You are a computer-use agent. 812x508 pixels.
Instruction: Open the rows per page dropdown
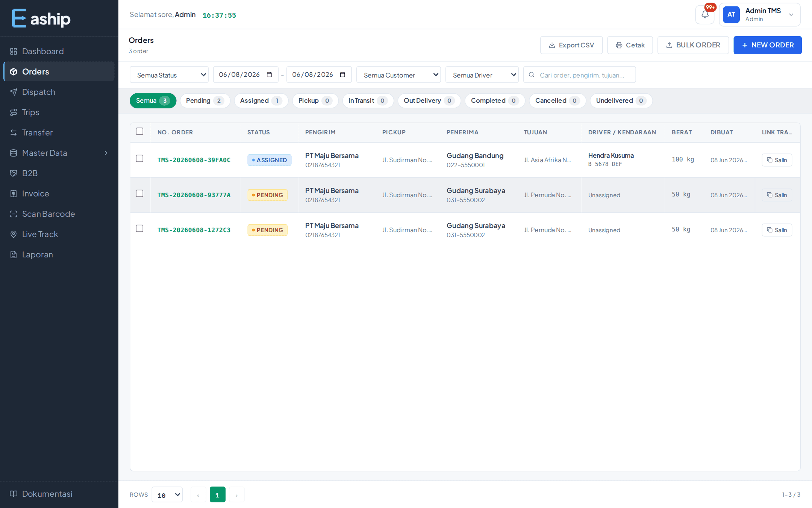167,494
